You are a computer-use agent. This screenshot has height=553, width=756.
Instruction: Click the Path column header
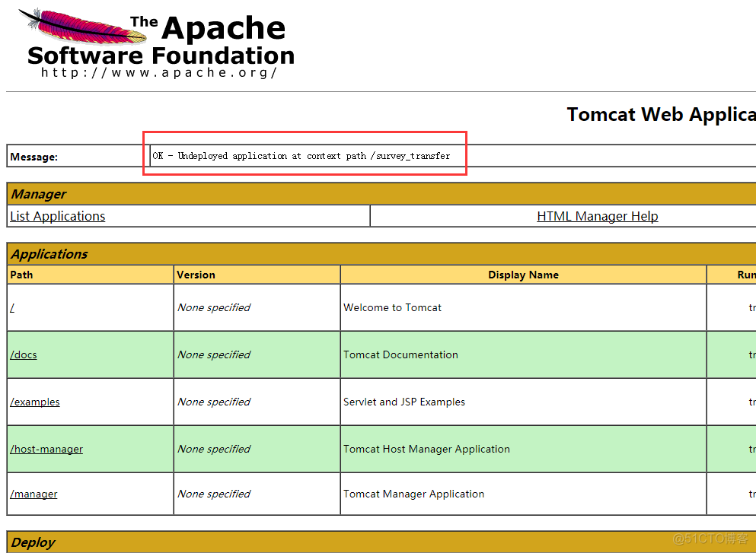coord(22,275)
